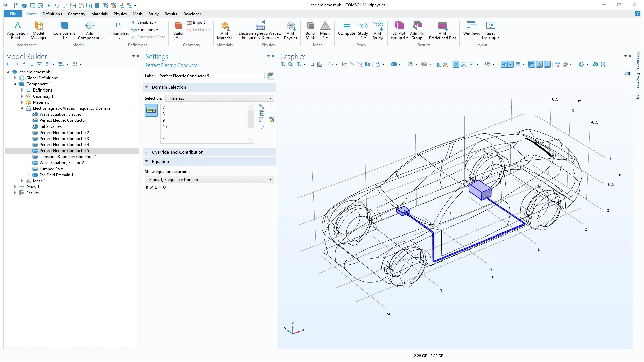Click the Label text field

211,76
